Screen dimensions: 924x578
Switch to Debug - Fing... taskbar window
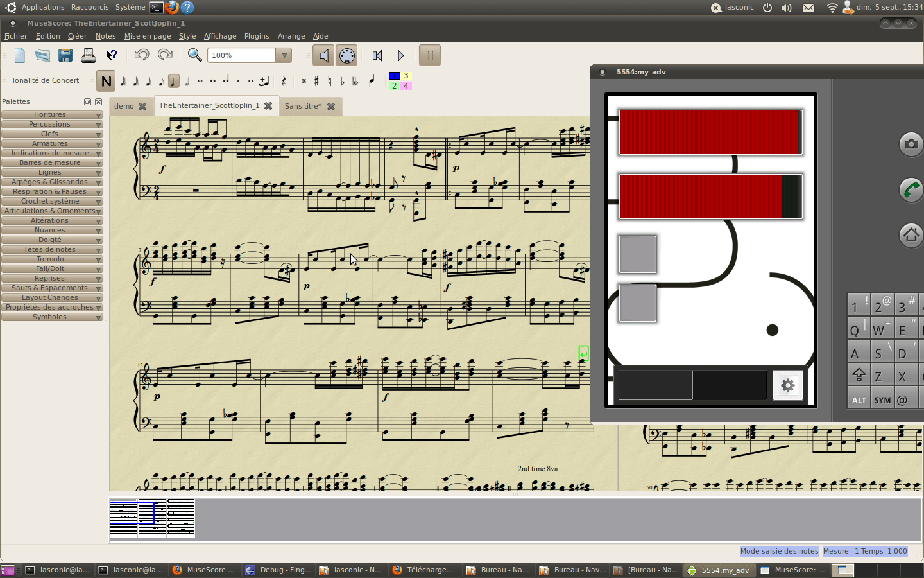tap(280, 570)
